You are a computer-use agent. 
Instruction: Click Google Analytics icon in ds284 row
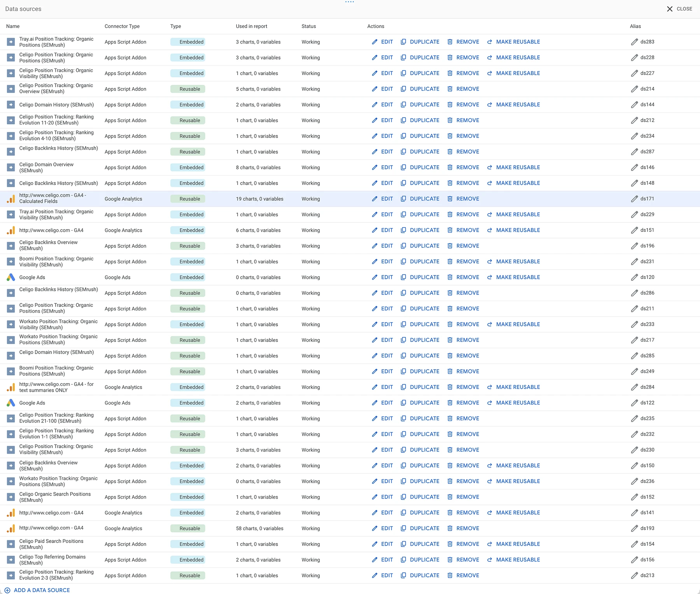[x=11, y=387]
